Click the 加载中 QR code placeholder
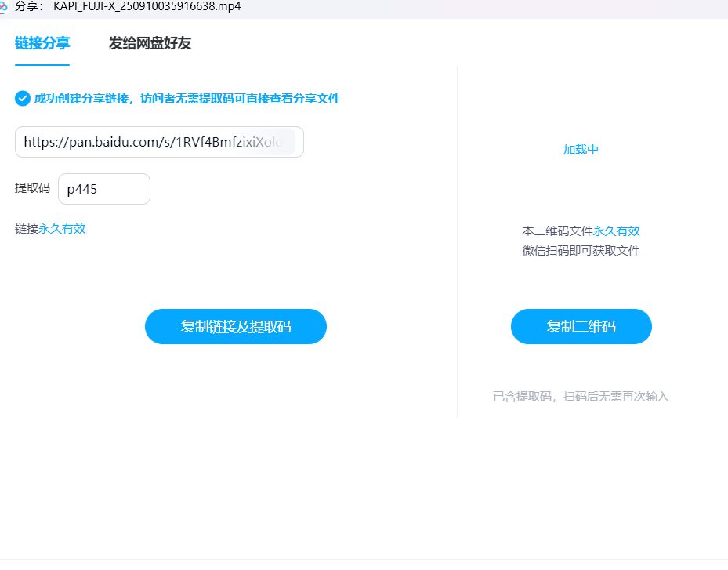This screenshot has height=570, width=728. coord(581,150)
